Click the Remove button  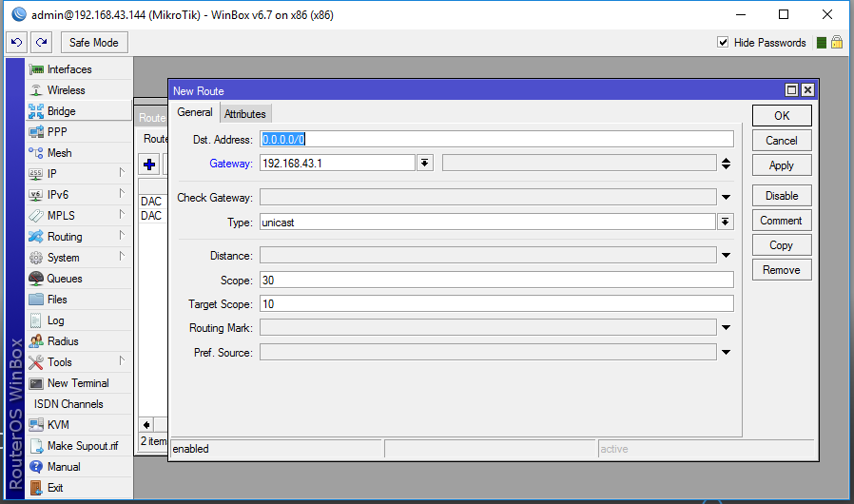click(782, 270)
